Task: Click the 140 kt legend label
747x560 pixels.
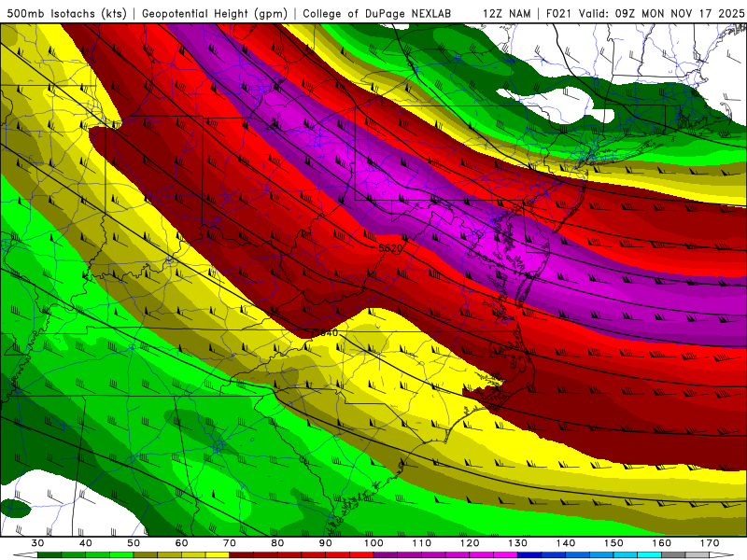Action: 566,543
